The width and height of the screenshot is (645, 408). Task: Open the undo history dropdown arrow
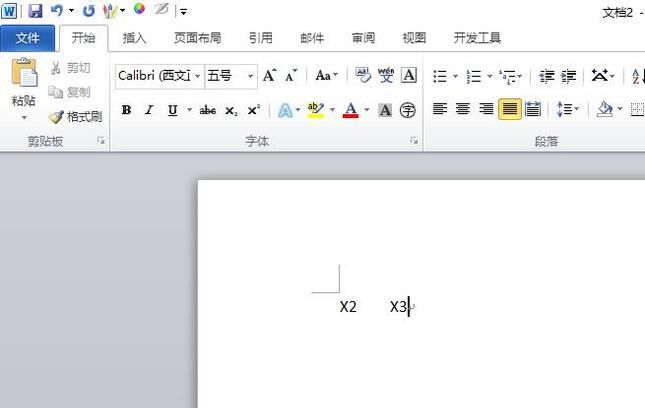tap(71, 11)
